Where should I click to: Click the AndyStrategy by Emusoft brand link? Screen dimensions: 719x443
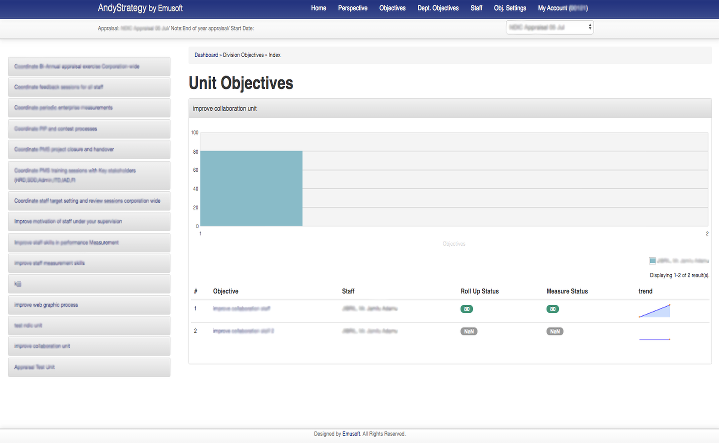(140, 8)
